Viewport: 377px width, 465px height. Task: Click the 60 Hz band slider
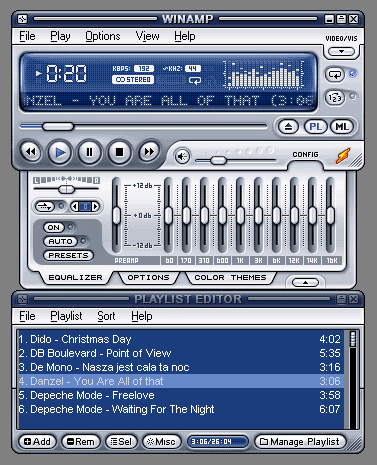tap(169, 216)
